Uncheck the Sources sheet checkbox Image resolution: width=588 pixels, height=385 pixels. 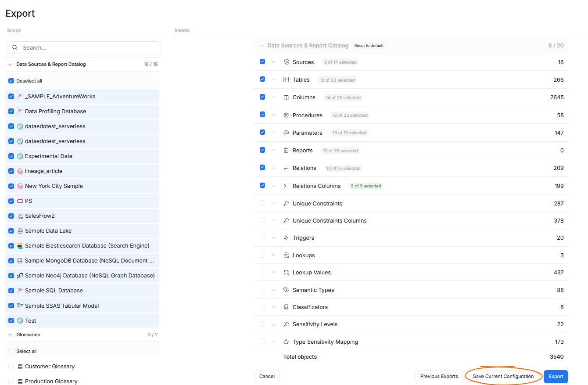262,62
